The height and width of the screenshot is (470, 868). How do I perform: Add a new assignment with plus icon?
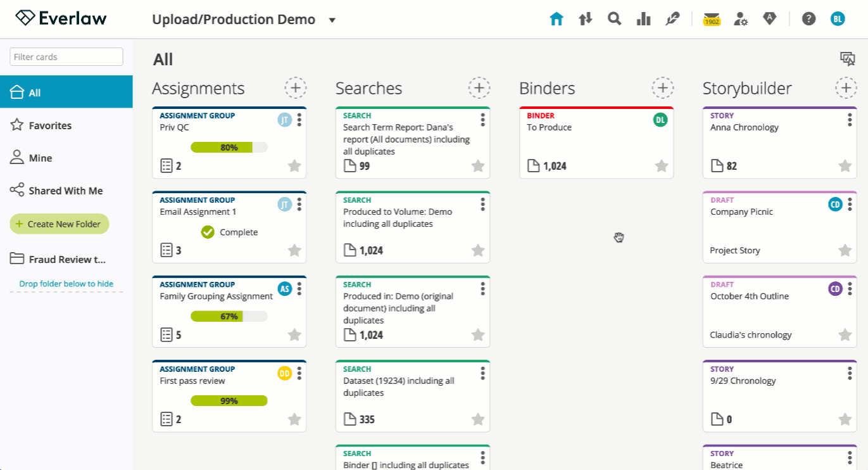(x=296, y=88)
